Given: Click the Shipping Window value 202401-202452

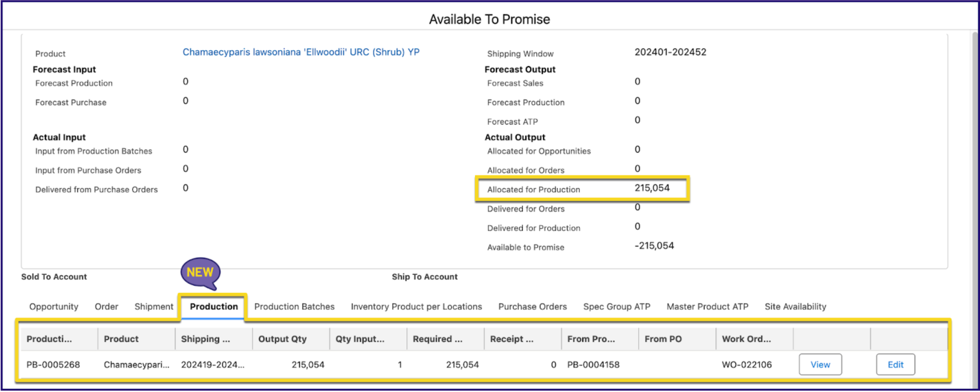Looking at the screenshot, I should 670,52.
